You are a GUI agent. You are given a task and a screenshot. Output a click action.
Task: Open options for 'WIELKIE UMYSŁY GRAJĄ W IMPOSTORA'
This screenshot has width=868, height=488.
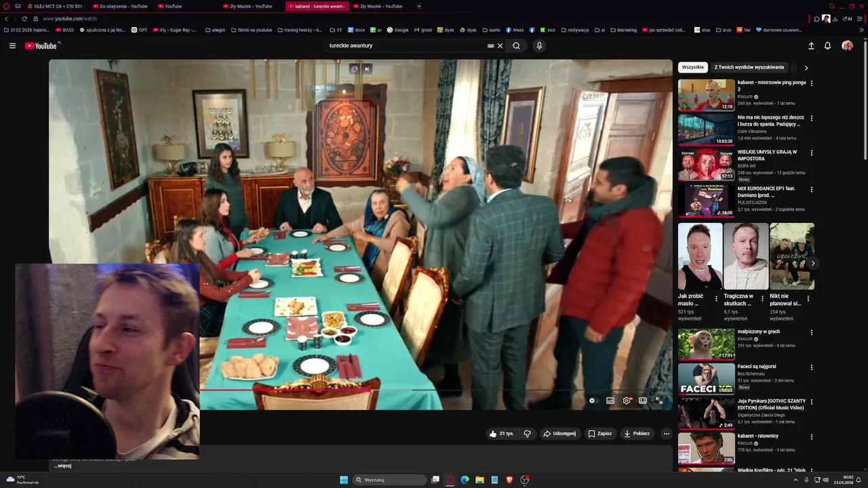[x=812, y=152]
